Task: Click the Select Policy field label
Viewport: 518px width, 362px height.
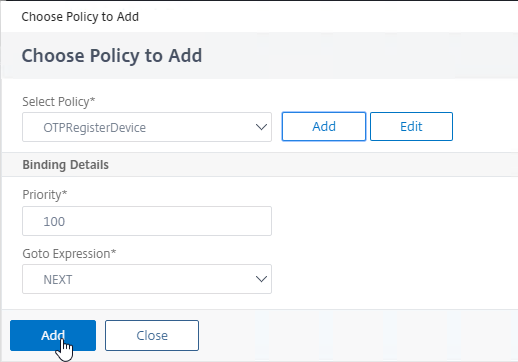Action: click(59, 102)
